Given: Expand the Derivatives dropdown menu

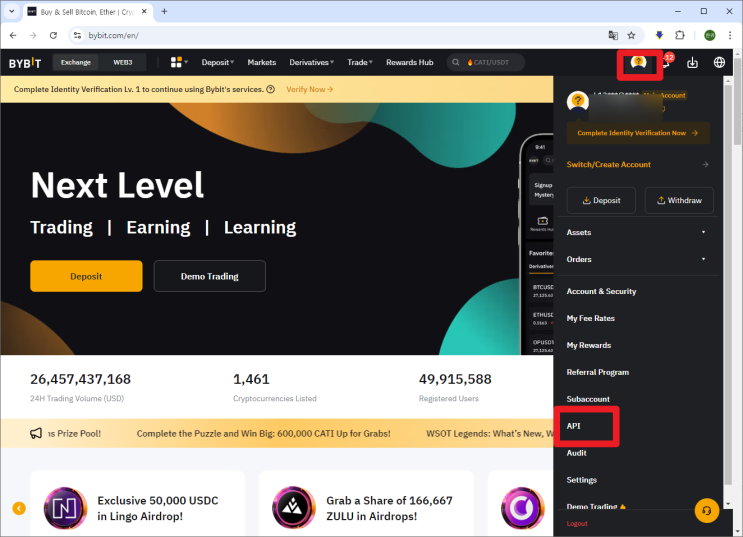Looking at the screenshot, I should [x=311, y=62].
